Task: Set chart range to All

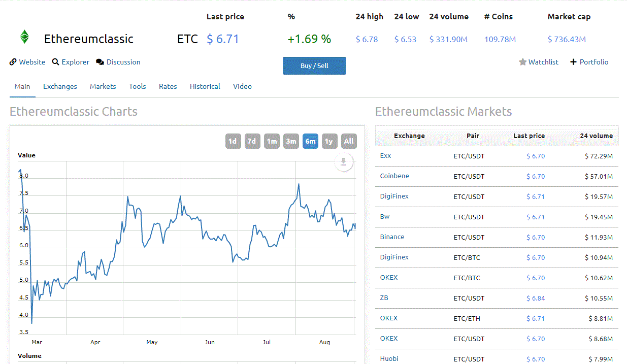Action: click(349, 141)
